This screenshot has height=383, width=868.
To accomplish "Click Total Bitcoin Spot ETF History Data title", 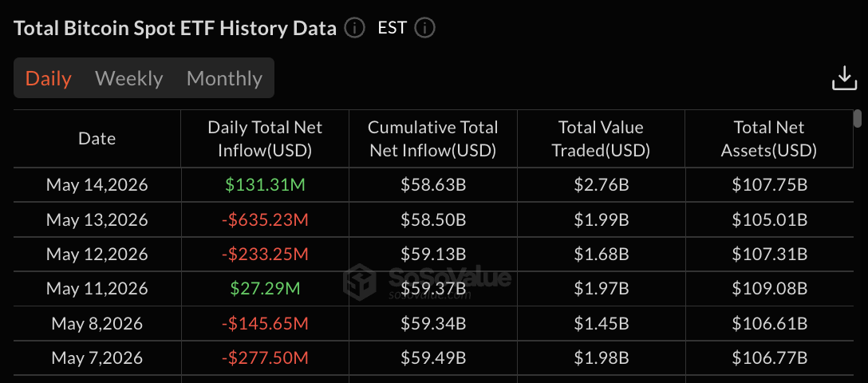I will [x=175, y=28].
